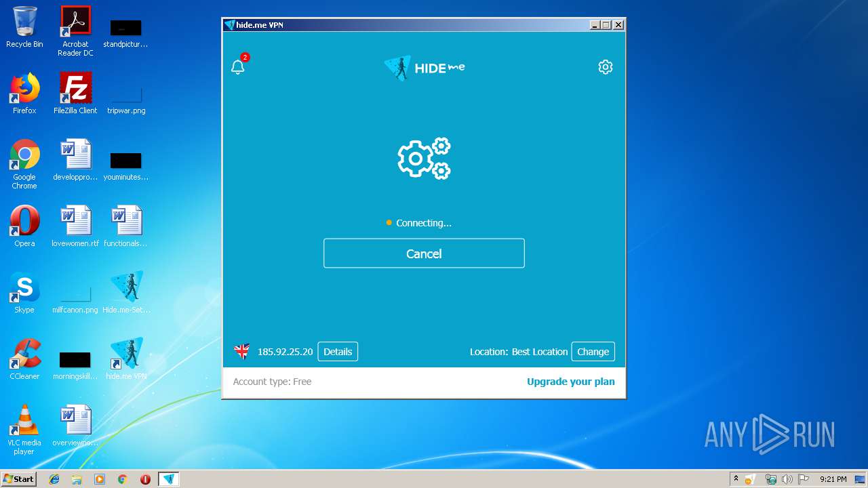
Task: Open the Windows Start menu
Action: click(19, 479)
